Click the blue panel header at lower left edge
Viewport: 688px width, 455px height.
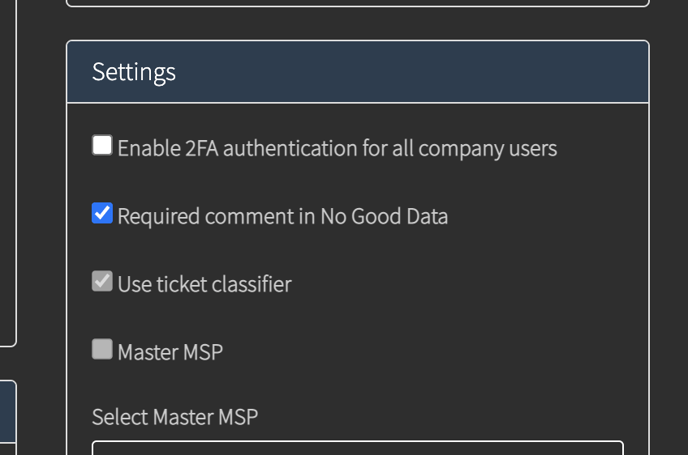tap(8, 412)
